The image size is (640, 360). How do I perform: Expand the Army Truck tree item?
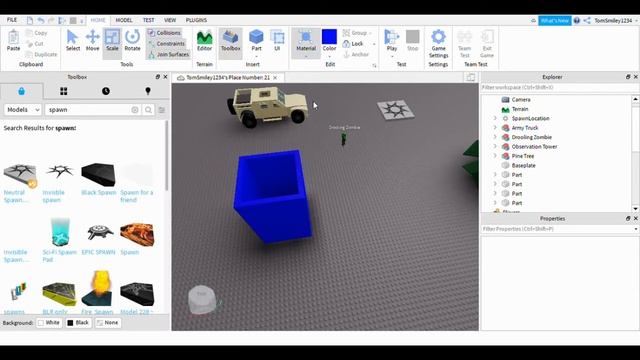495,128
